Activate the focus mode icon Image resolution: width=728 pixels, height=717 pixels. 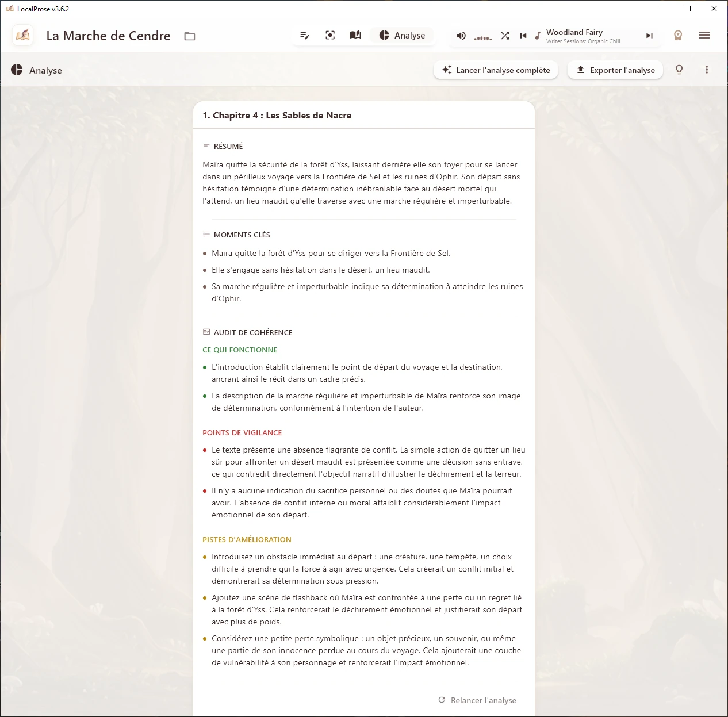tap(330, 36)
